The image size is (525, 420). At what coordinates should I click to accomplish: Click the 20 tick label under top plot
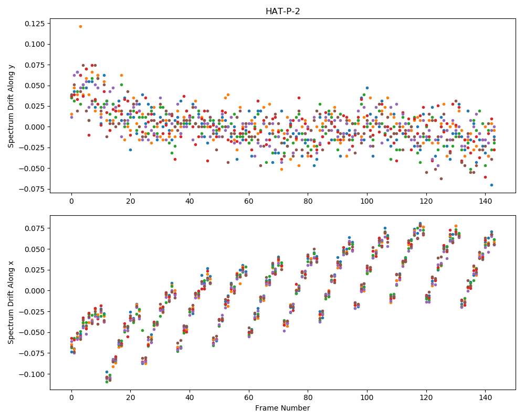click(x=131, y=201)
